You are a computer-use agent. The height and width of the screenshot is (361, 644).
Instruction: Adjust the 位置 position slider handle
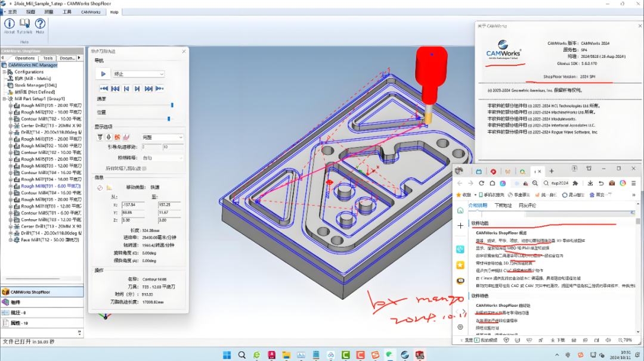(169, 119)
